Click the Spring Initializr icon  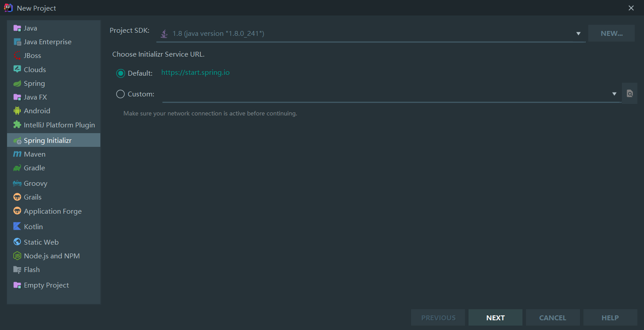point(17,141)
